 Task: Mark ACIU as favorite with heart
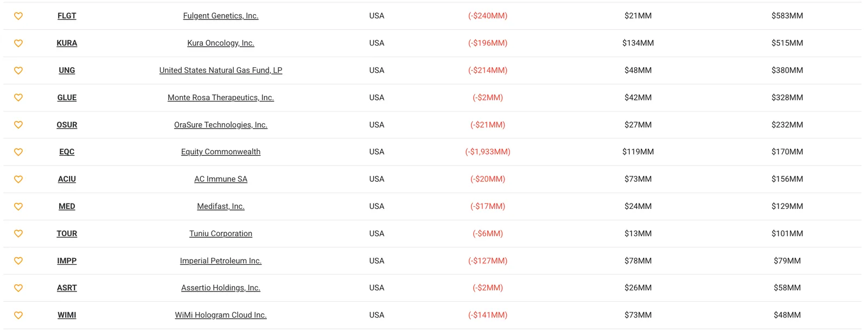[x=18, y=179]
